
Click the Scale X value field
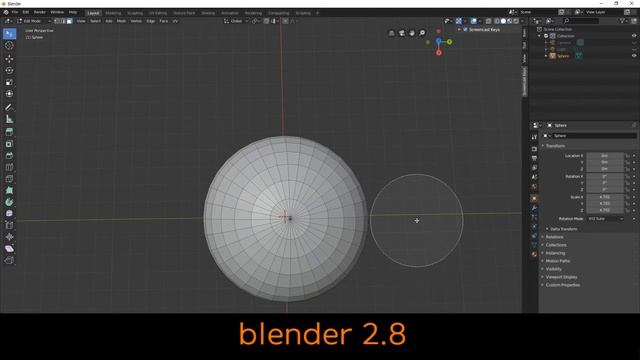tap(605, 197)
